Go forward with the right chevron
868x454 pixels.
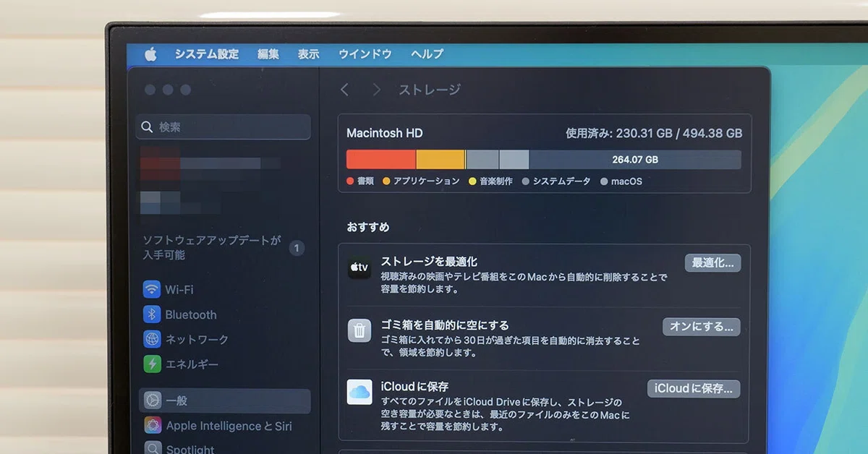pos(376,90)
